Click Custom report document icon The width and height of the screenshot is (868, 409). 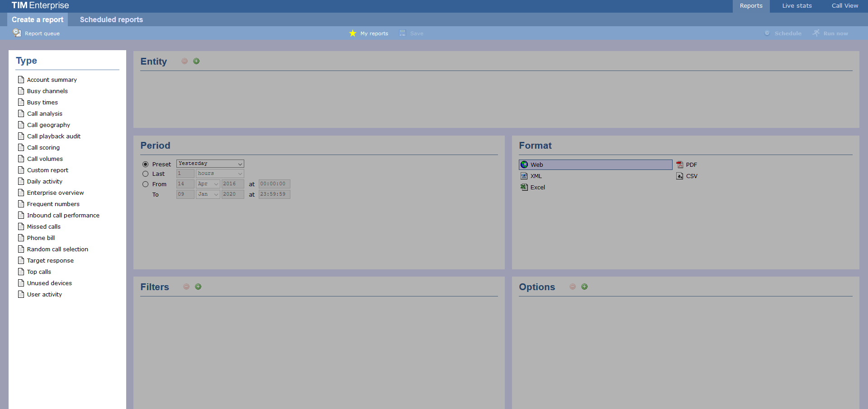tap(21, 170)
